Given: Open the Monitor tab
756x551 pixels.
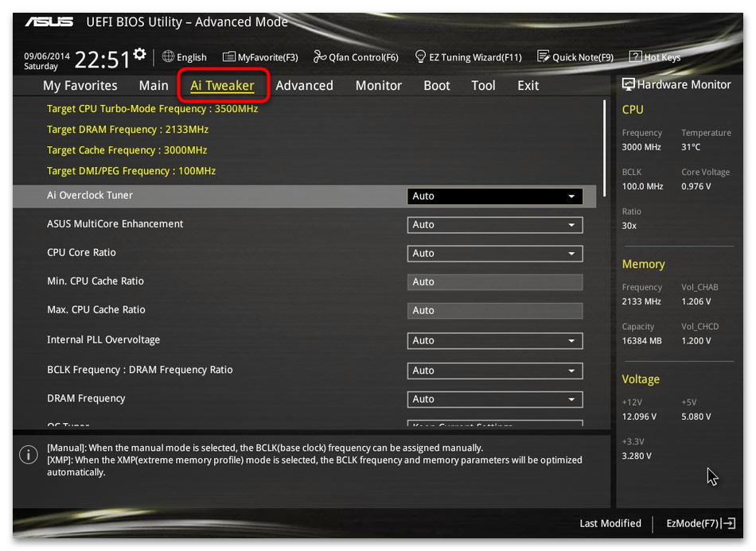Looking at the screenshot, I should pos(378,86).
